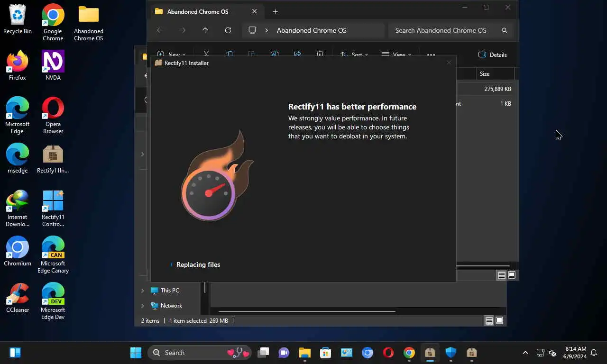Select the Microsoft Edge Dev desktop shortcut
The image size is (607, 364).
point(53,301)
